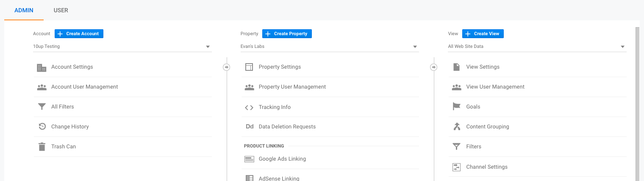Open Google Ads Linking link
The height and width of the screenshot is (181, 644).
[x=282, y=159]
